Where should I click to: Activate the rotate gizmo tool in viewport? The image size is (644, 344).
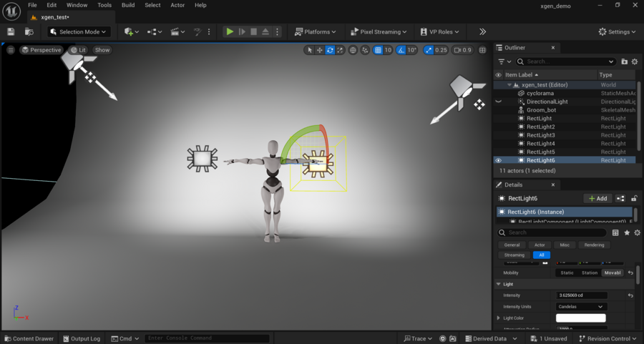tap(330, 50)
